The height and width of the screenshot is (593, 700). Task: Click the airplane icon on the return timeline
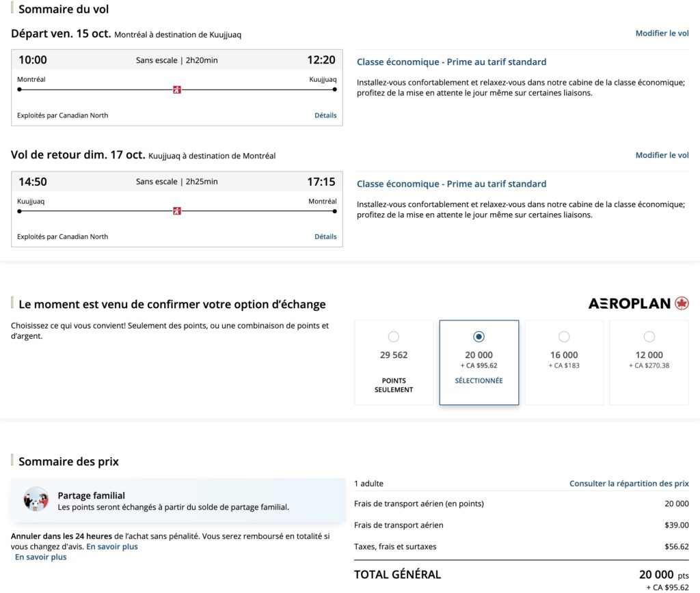(x=176, y=211)
